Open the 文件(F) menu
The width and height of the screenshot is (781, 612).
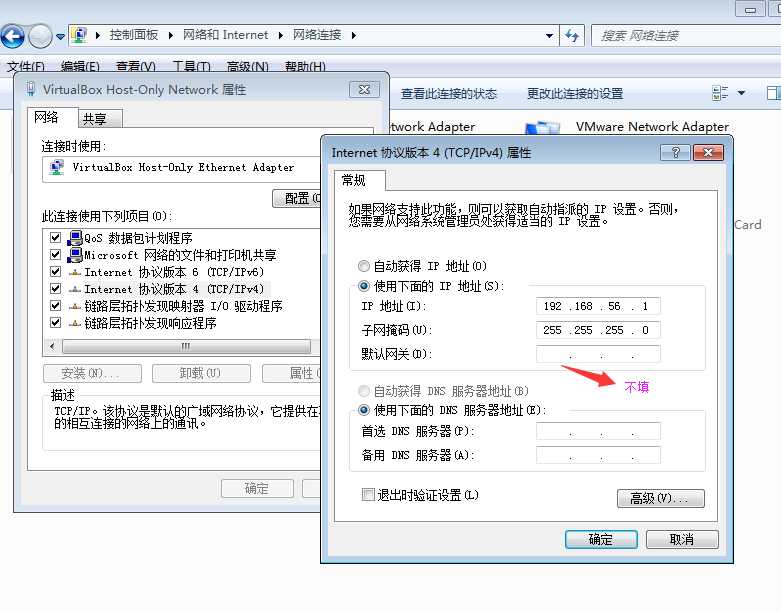pos(25,66)
